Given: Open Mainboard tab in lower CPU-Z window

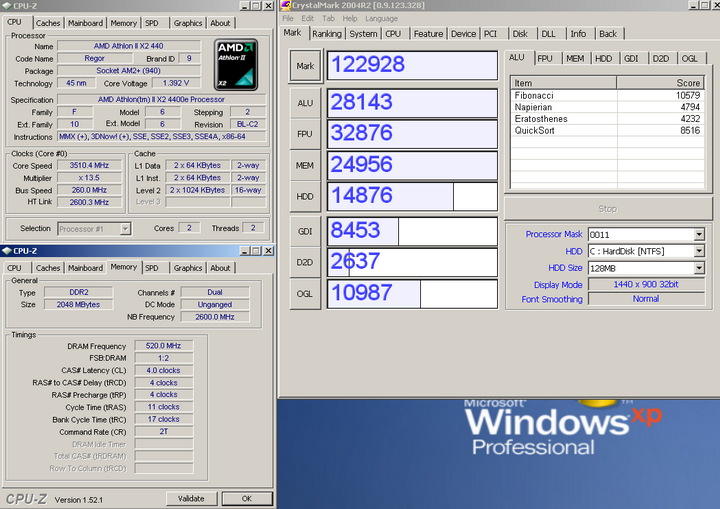Looking at the screenshot, I should tap(85, 268).
